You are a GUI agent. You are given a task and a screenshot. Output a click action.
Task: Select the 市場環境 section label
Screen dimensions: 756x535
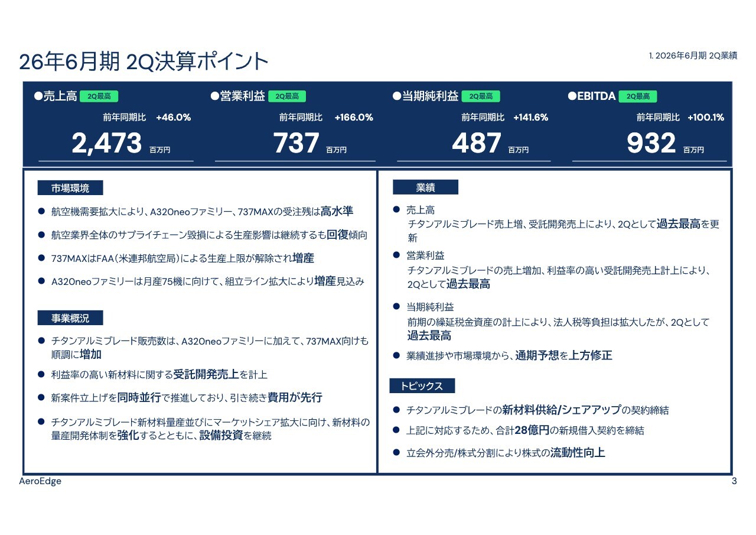click(70, 188)
